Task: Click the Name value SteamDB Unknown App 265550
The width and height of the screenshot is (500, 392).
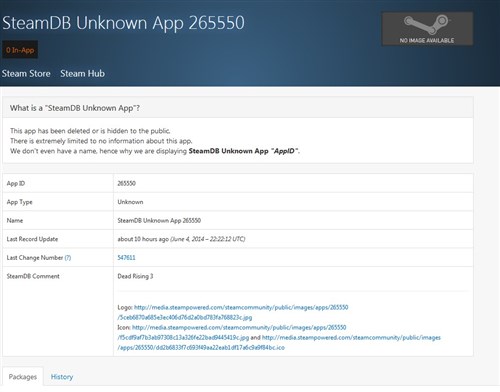Action: 159,220
